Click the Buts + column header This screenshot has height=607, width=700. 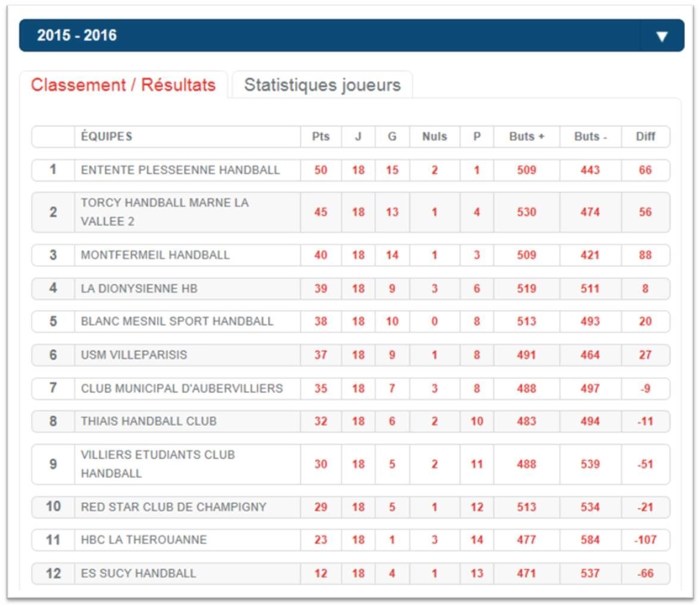[x=527, y=136]
